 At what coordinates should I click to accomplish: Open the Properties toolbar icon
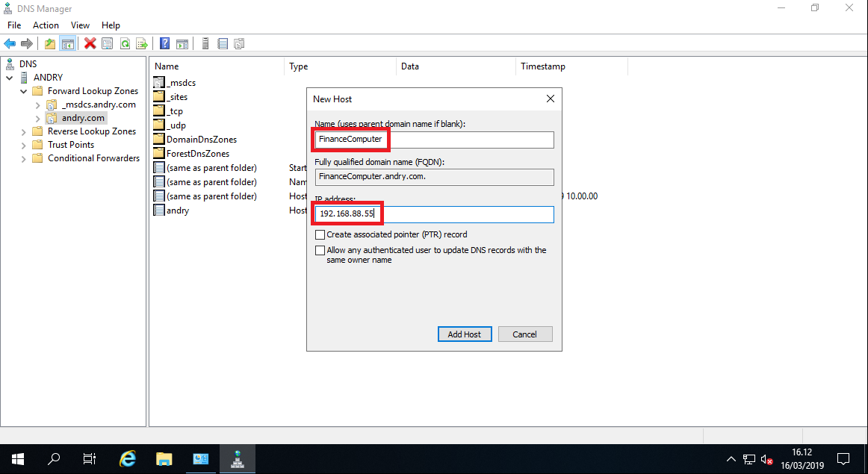pyautogui.click(x=107, y=43)
